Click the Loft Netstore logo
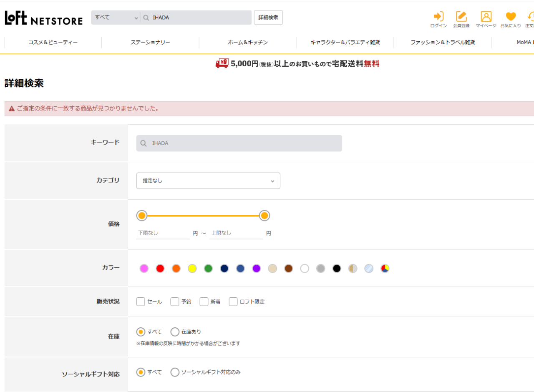The image size is (534, 392). [44, 18]
